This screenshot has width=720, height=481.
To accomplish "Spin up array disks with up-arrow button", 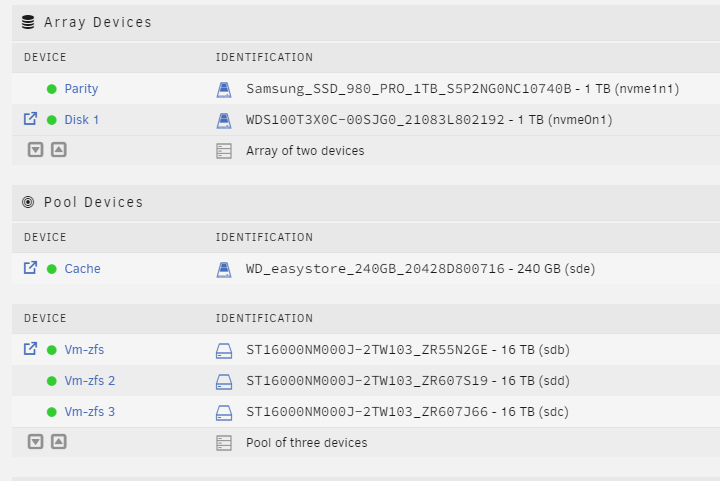I will pyautogui.click(x=59, y=150).
